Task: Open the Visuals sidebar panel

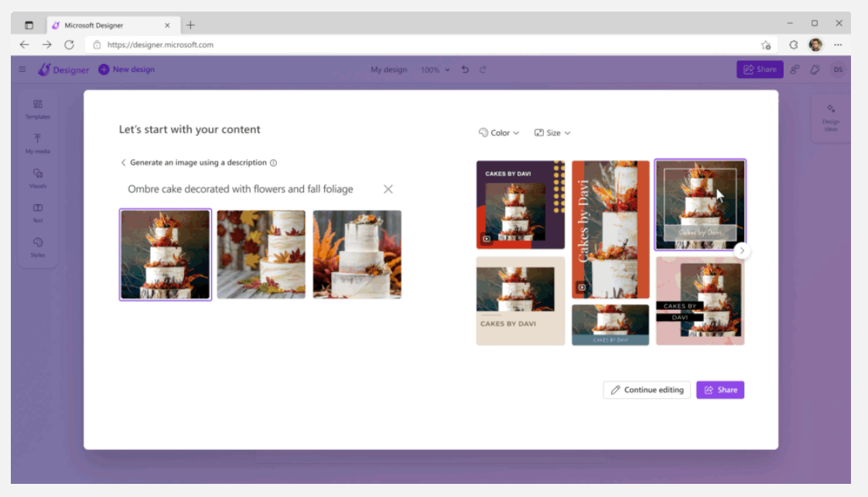Action: click(37, 178)
